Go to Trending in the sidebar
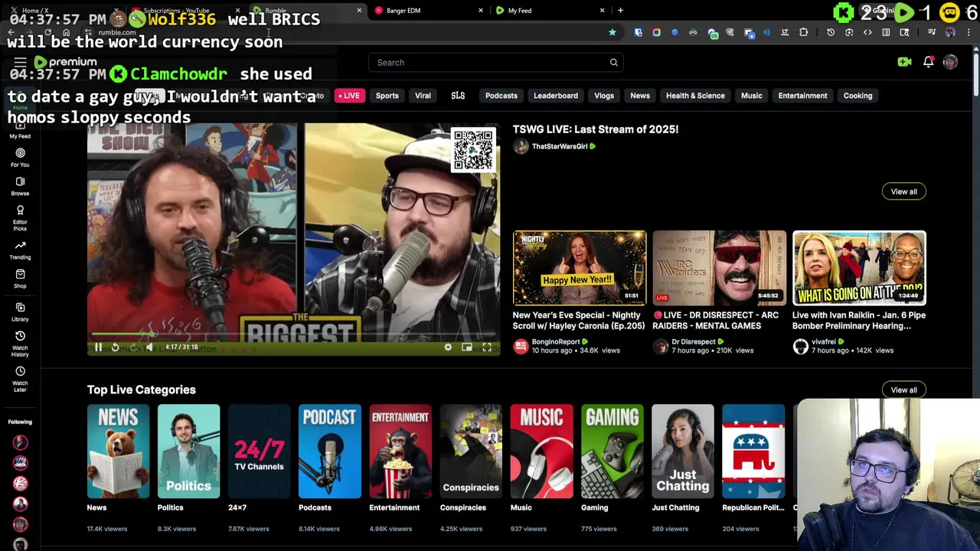 point(20,250)
